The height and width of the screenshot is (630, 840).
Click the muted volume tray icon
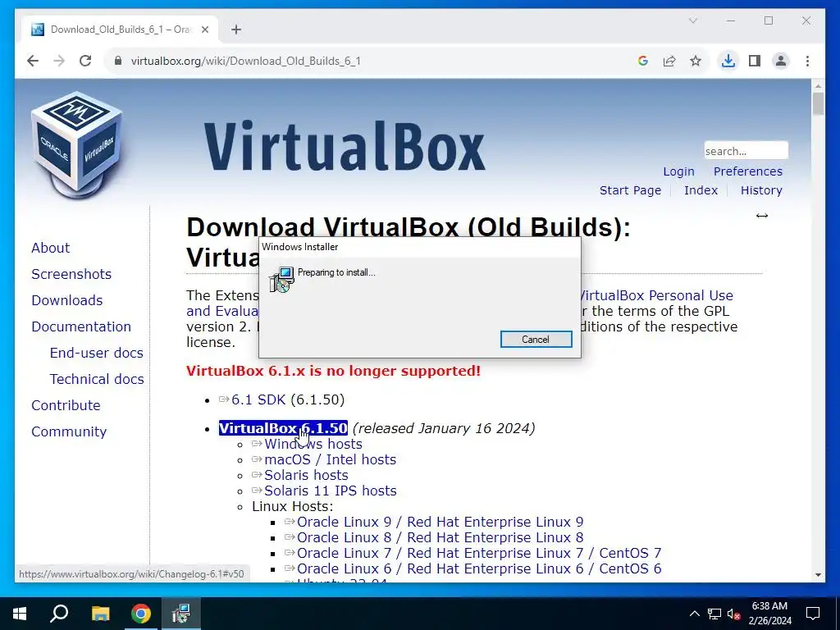733,614
